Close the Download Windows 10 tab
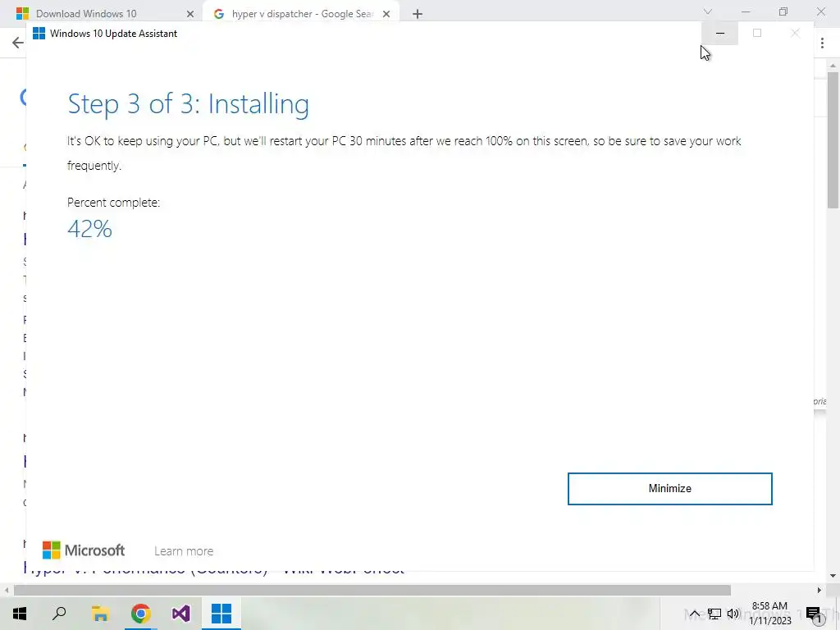 (x=189, y=14)
